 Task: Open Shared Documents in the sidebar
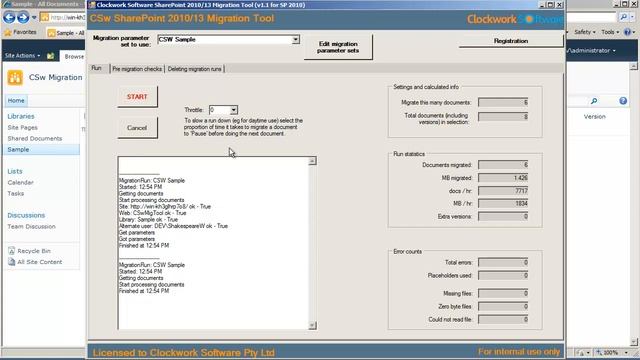[35, 138]
